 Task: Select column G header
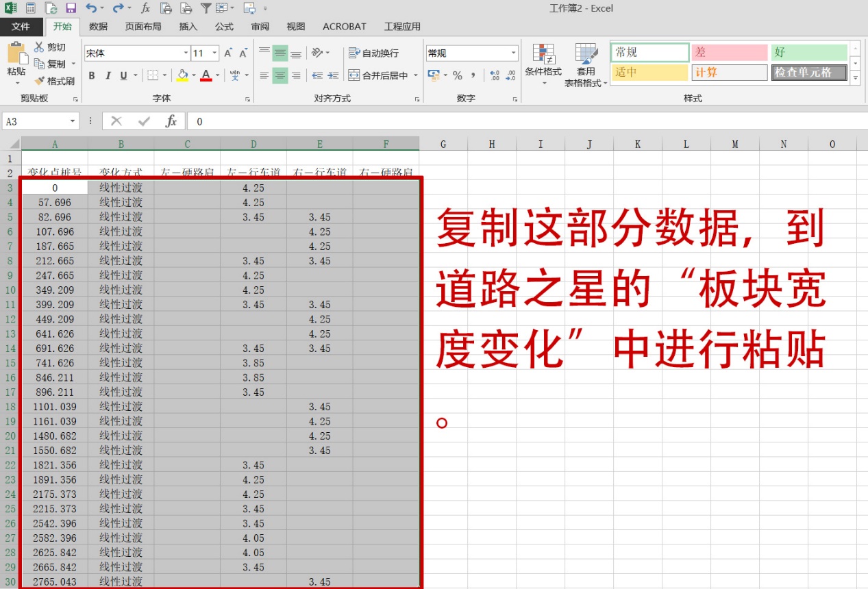pos(443,144)
